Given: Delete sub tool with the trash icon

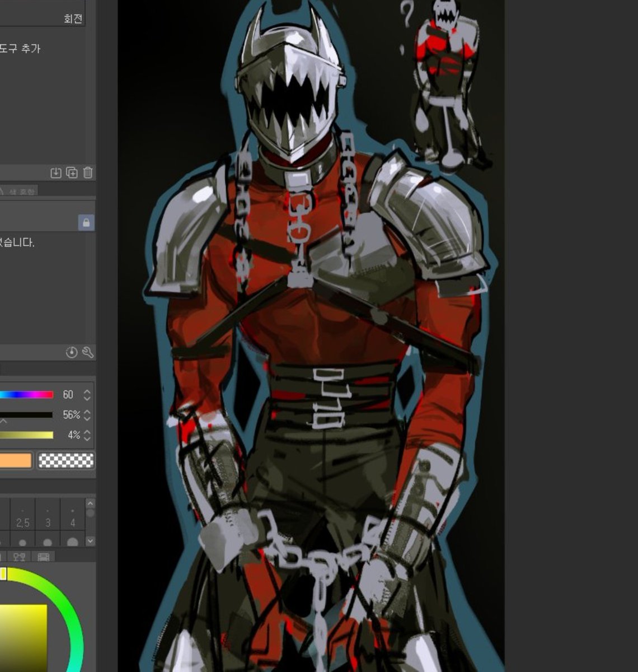Looking at the screenshot, I should pyautogui.click(x=88, y=172).
